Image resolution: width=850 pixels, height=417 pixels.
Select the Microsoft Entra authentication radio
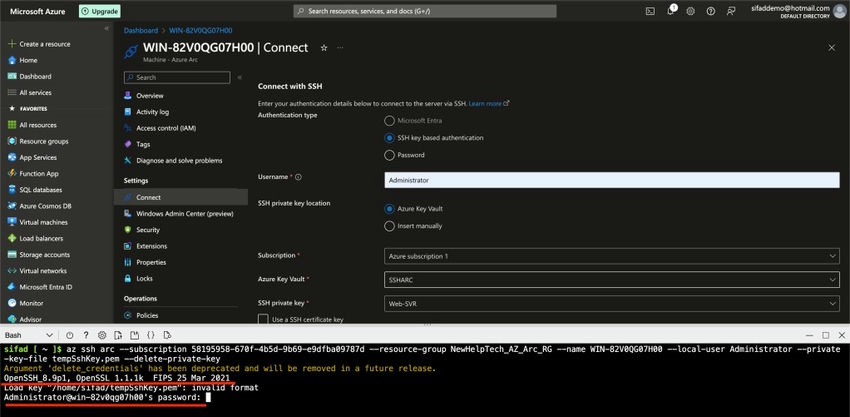(x=389, y=121)
